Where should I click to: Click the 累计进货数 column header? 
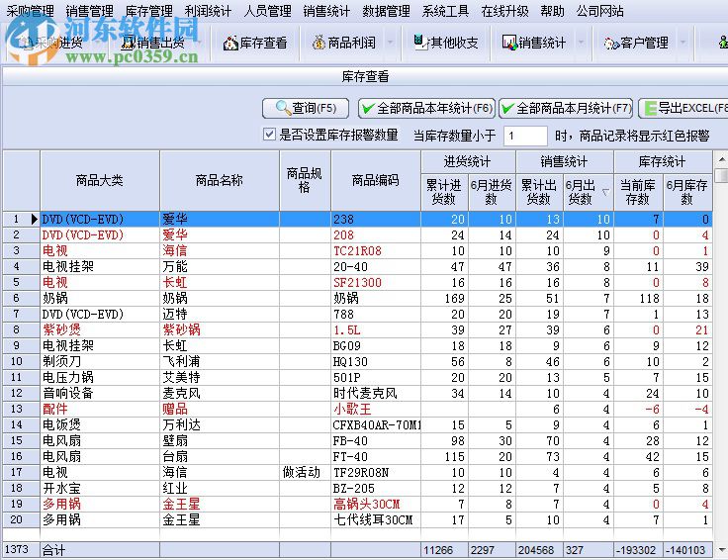(444, 192)
